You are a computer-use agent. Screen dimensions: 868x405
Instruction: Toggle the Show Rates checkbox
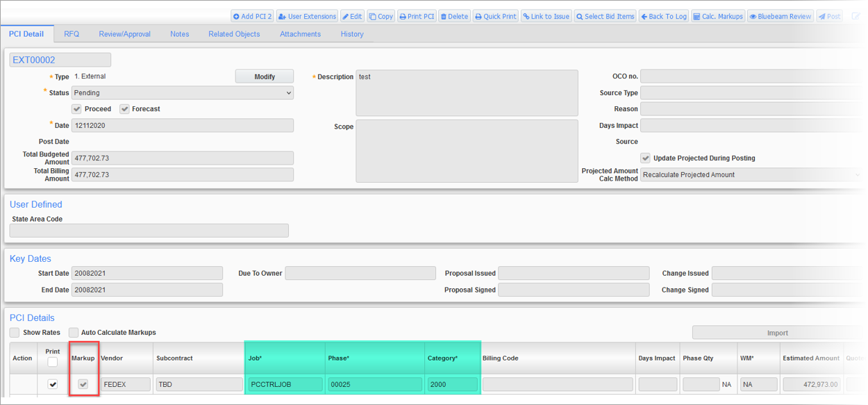15,333
